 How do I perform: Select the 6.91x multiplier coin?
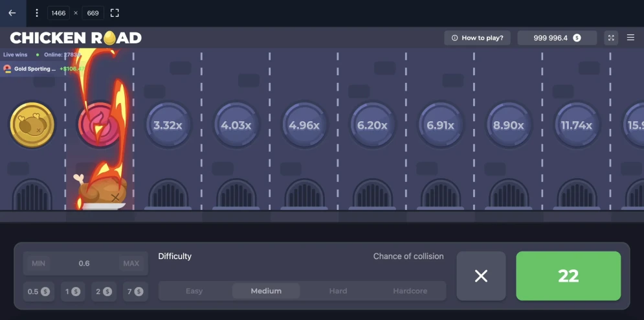pos(440,125)
